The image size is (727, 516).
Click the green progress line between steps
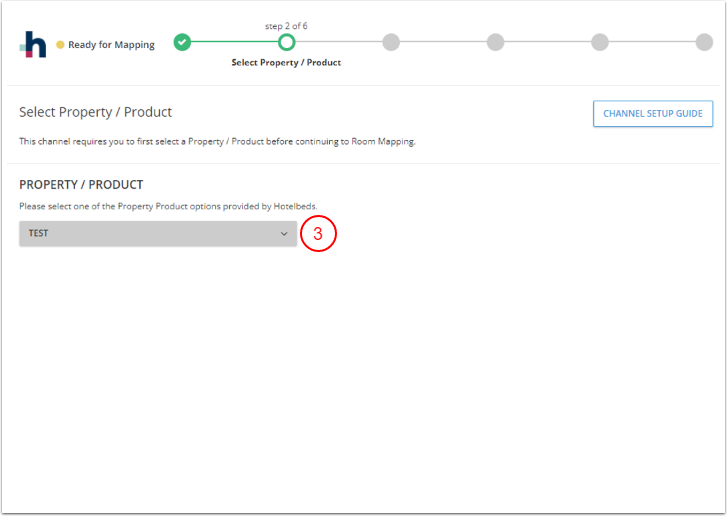[234, 42]
